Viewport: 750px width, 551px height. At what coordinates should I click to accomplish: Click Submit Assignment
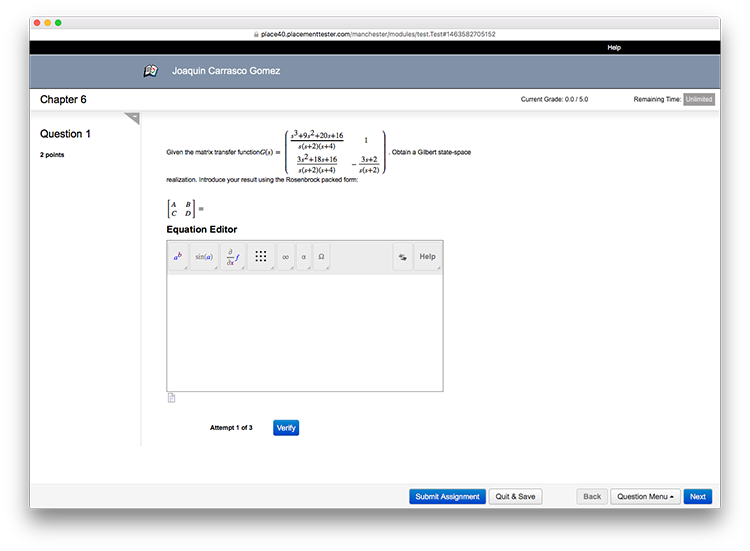click(x=447, y=496)
